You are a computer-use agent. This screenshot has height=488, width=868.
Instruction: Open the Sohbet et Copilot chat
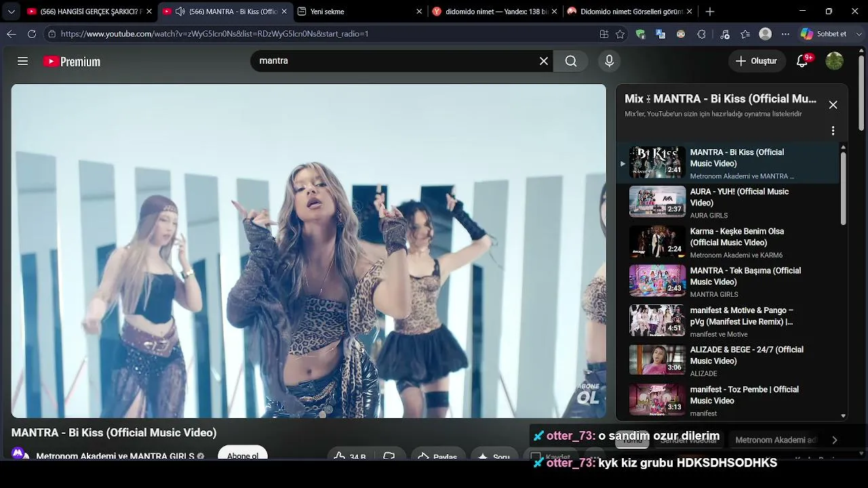824,34
